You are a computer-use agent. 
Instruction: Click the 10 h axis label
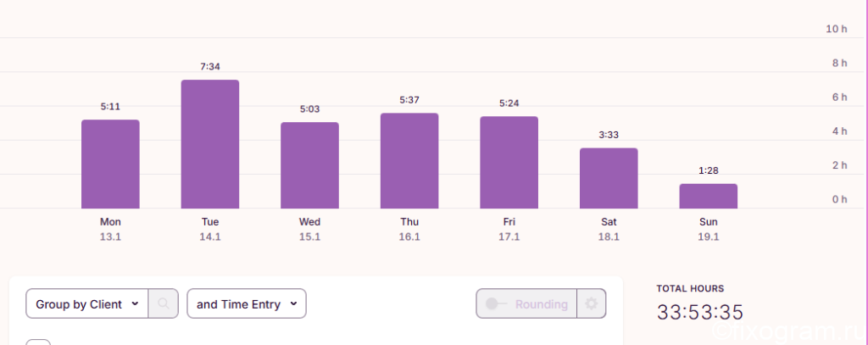click(837, 29)
